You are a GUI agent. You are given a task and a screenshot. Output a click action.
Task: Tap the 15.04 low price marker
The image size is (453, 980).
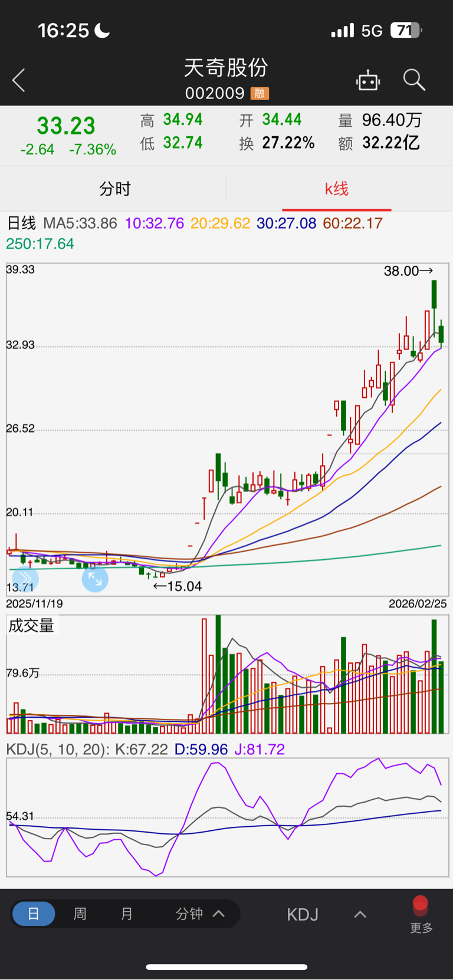tap(177, 586)
